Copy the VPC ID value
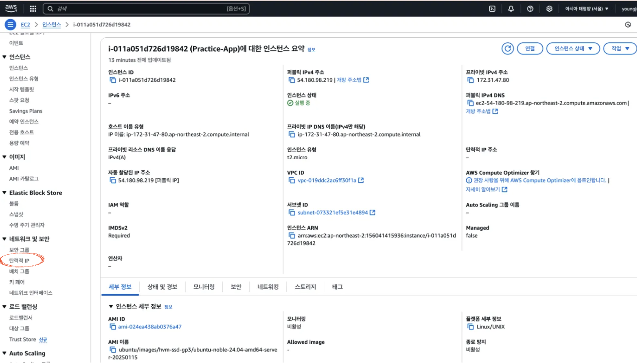Image resolution: width=637 pixels, height=364 pixels. tap(292, 180)
